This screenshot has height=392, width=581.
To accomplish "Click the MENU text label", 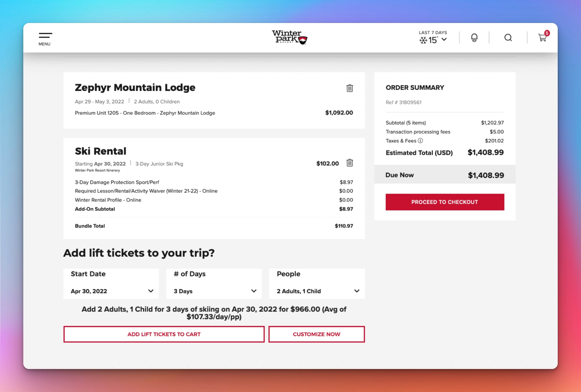I will point(44,44).
